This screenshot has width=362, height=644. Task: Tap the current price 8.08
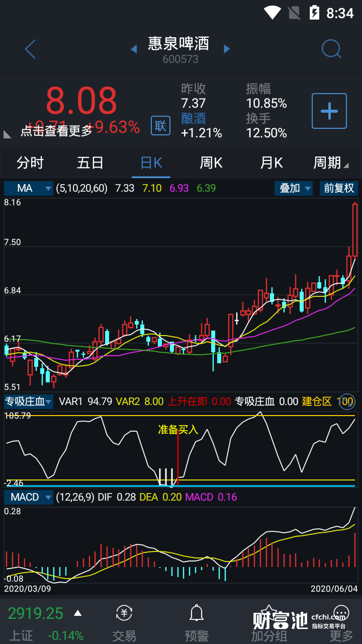click(81, 101)
